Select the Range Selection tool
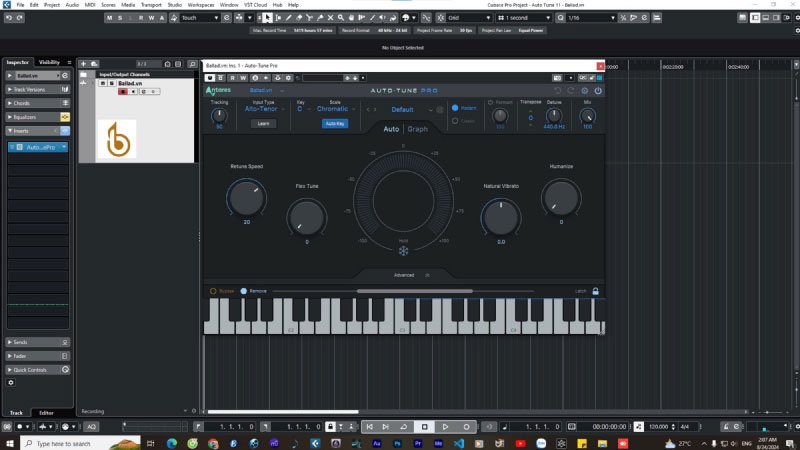This screenshot has height=450, width=800. [278, 18]
